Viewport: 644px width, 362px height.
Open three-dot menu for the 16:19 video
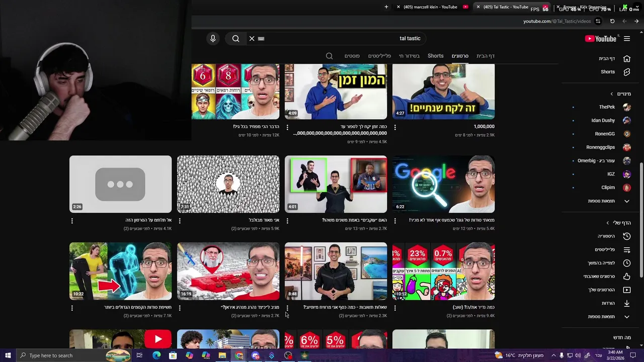(180, 308)
